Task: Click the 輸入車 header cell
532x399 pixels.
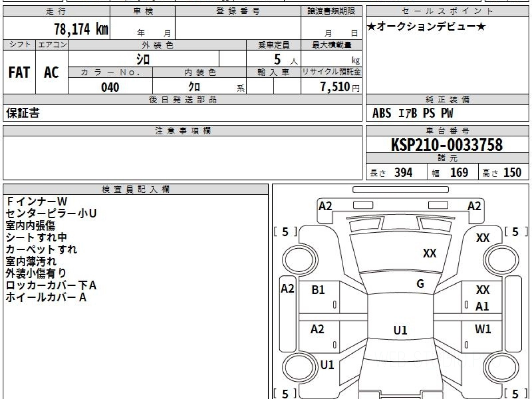Action: point(274,72)
